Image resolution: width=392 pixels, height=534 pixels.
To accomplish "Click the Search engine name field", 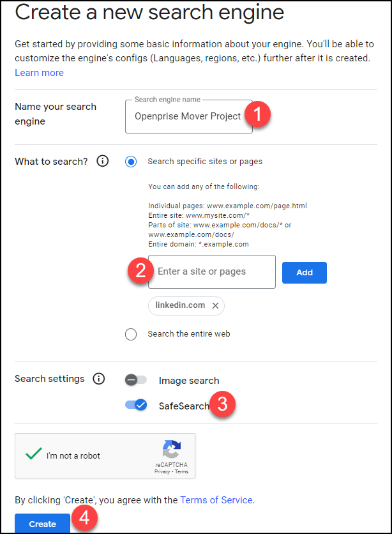I will pos(188,116).
